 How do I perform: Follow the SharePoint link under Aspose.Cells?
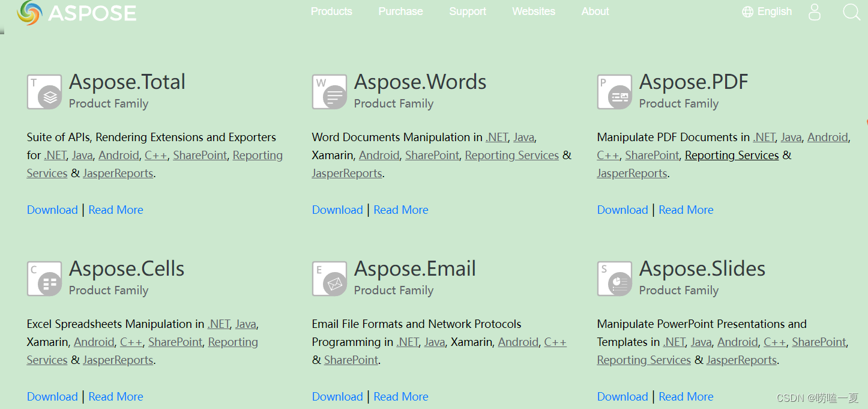[175, 342]
